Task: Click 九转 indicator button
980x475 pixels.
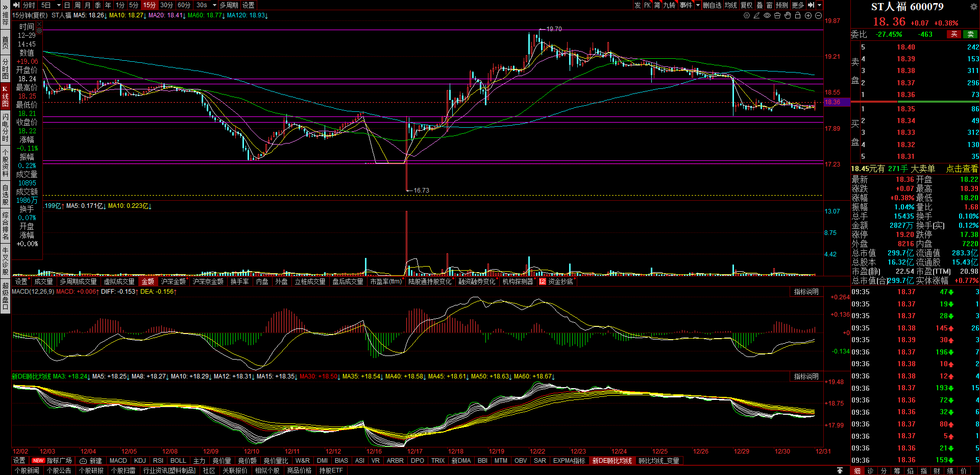Action: coord(669,5)
